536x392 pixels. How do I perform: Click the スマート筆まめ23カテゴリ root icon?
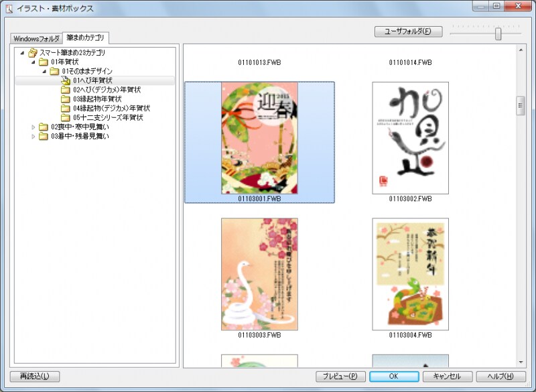coord(33,52)
